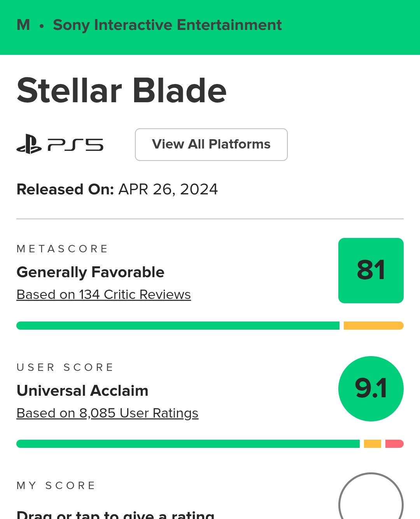Click red negative segment of user ratings bar
The image size is (420, 519).
(394, 444)
